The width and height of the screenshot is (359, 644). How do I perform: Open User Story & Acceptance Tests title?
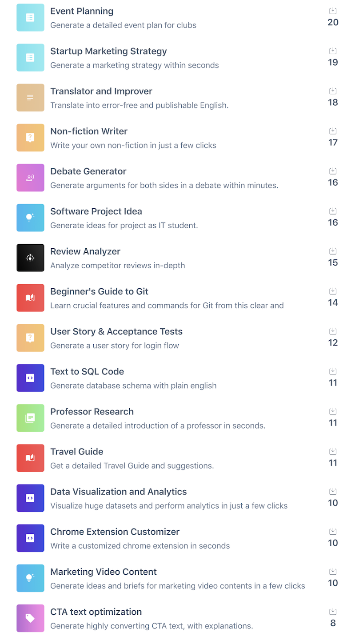(x=116, y=331)
